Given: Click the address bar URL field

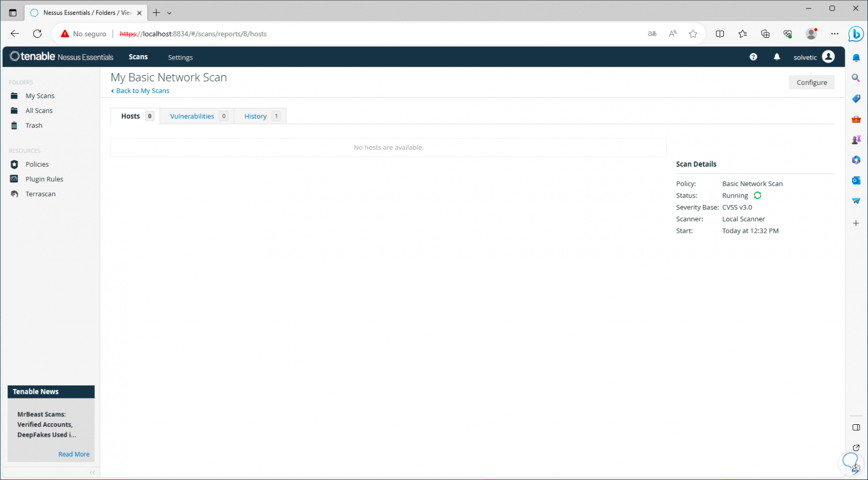Looking at the screenshot, I should pyautogui.click(x=379, y=34).
